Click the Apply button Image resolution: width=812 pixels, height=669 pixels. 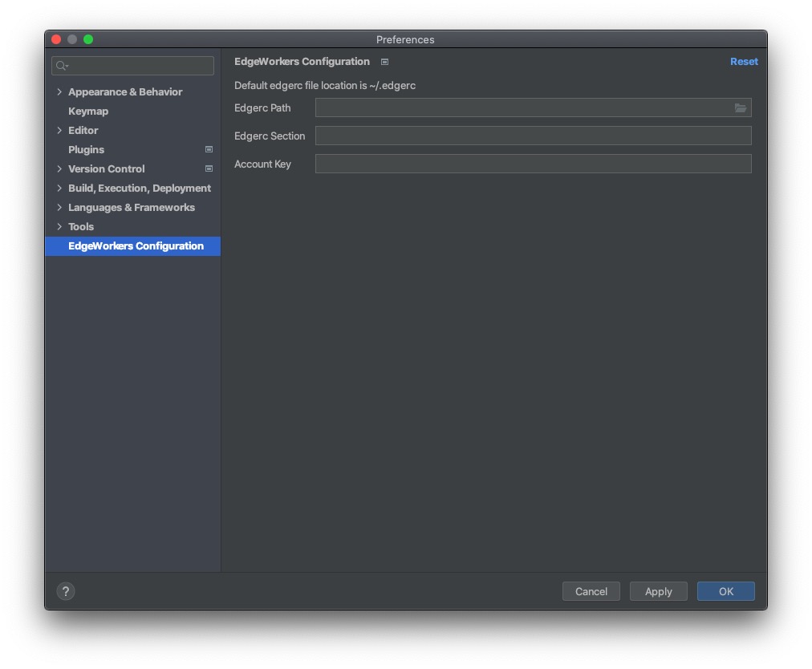pyautogui.click(x=658, y=591)
